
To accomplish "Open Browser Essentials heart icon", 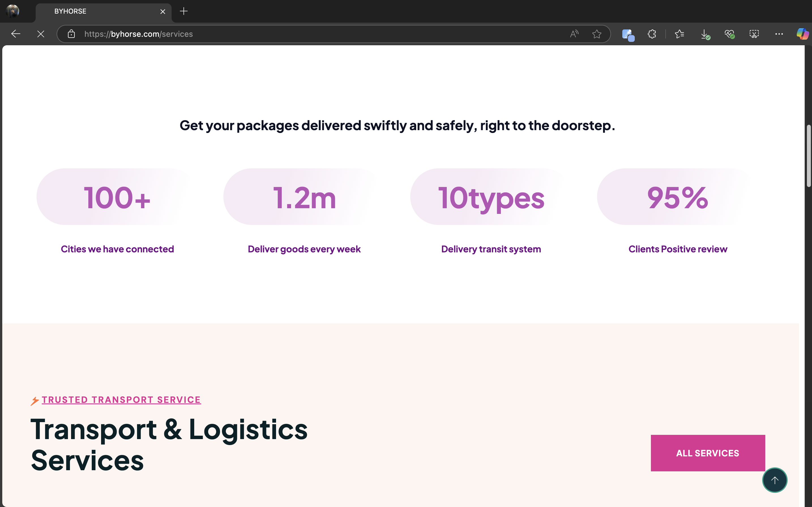I will pyautogui.click(x=729, y=34).
